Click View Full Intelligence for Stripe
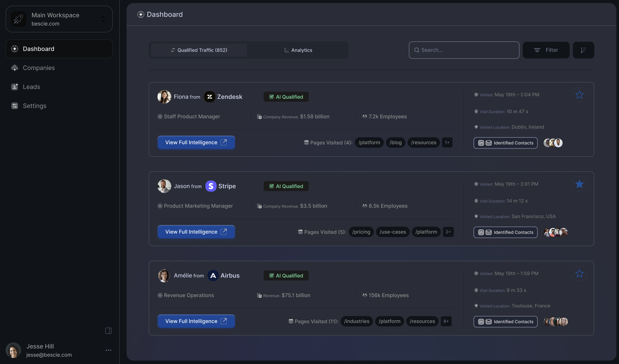 pyautogui.click(x=196, y=232)
